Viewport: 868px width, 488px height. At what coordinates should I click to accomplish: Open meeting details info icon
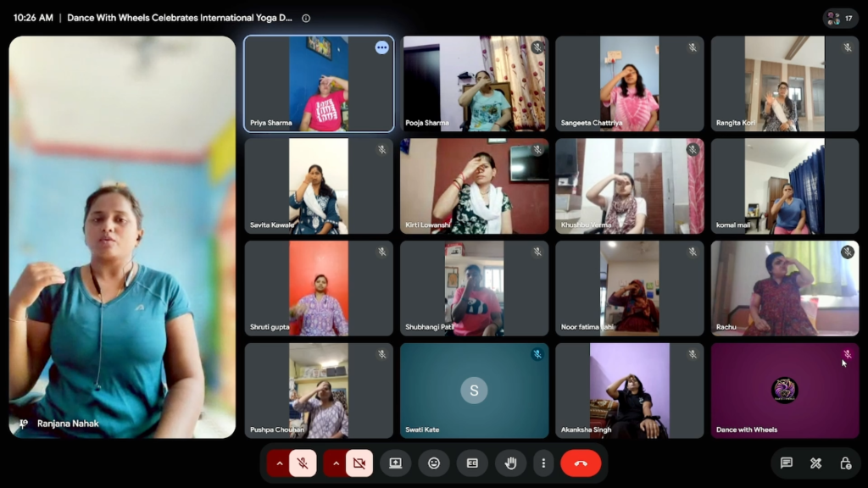tap(305, 19)
